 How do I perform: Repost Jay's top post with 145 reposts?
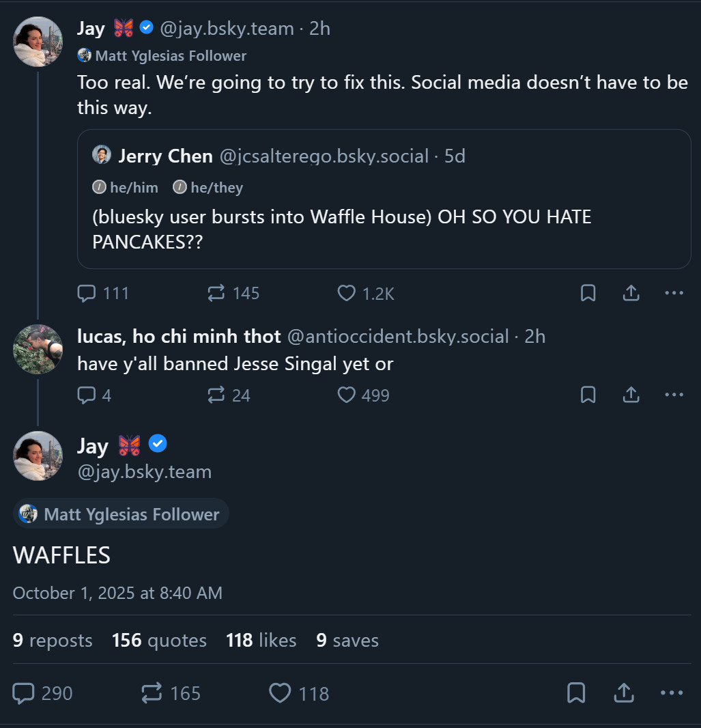[216, 294]
